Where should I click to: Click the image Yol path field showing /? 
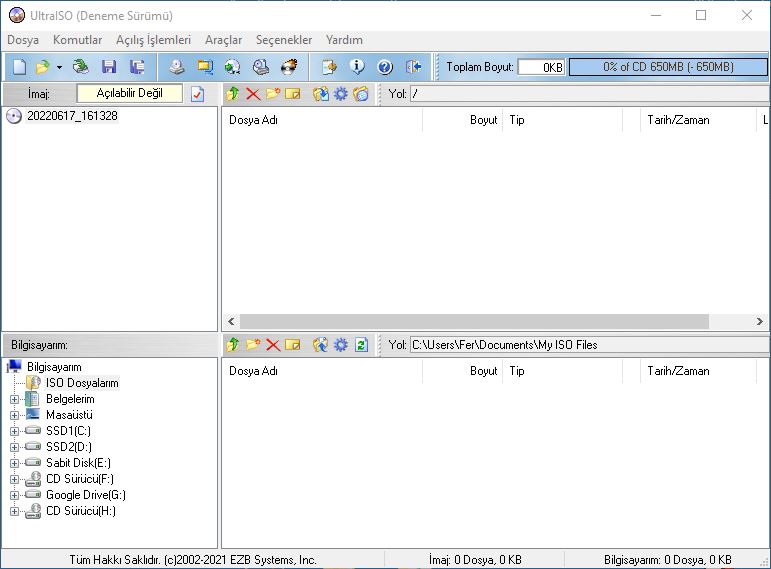point(590,93)
